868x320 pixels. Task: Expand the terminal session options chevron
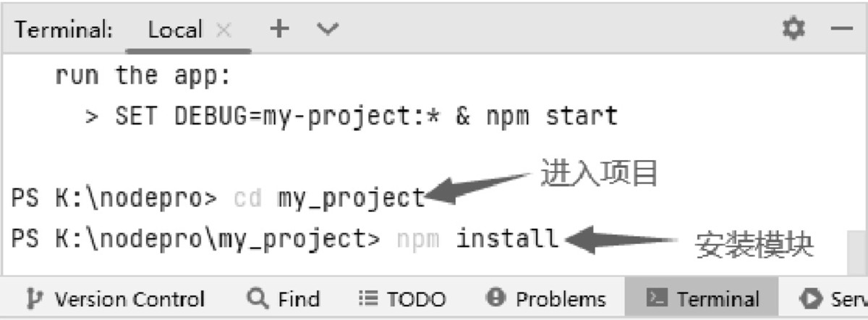click(328, 29)
